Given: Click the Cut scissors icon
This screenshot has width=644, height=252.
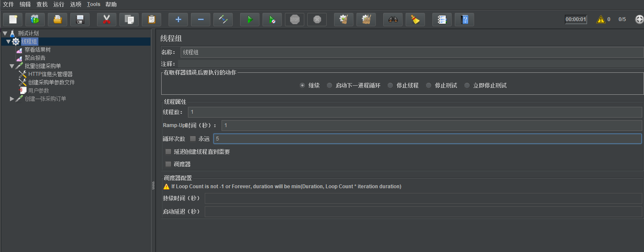Looking at the screenshot, I should tap(106, 19).
